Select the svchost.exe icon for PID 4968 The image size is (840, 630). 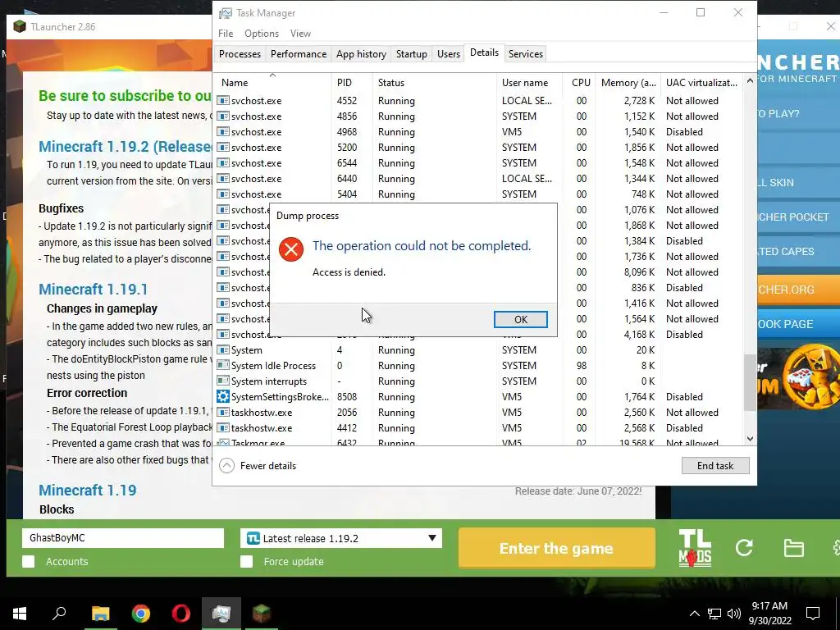point(223,132)
